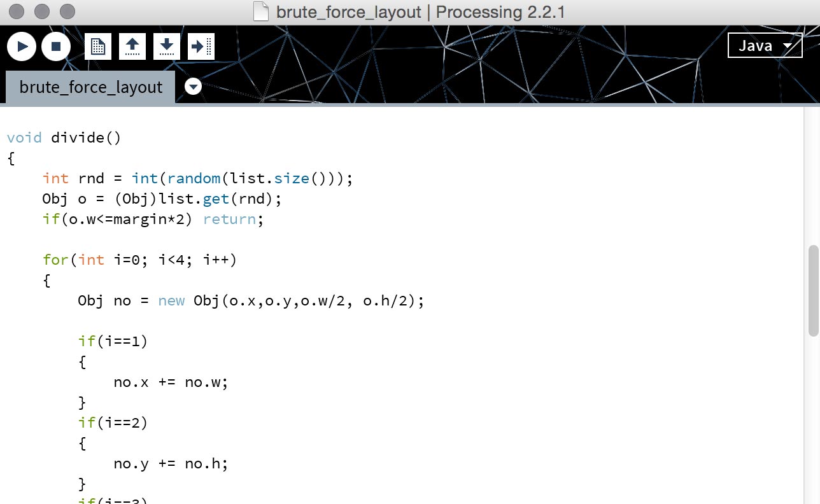Screen dimensions: 820x504
Task: Click the new Obj constructor line
Action: 251,300
